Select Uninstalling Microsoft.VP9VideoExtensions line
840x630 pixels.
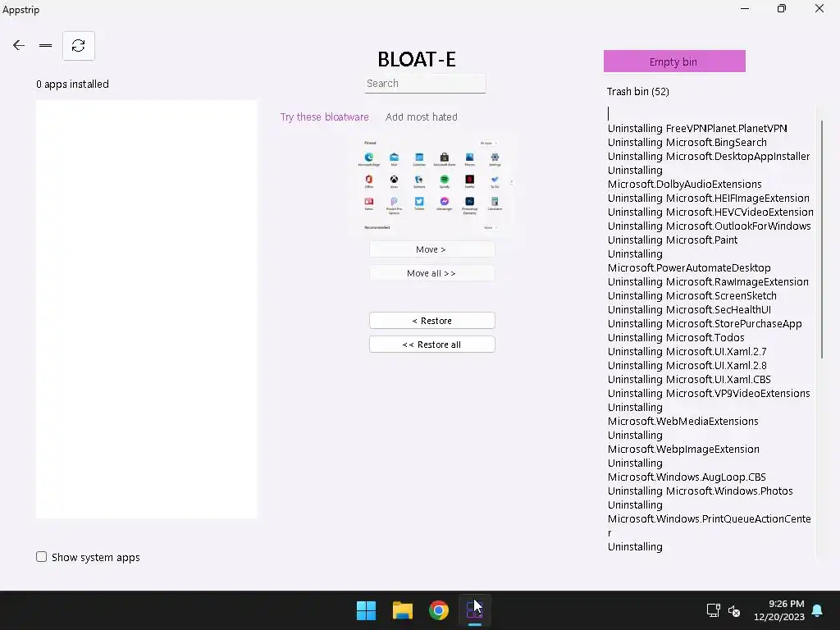click(x=709, y=393)
